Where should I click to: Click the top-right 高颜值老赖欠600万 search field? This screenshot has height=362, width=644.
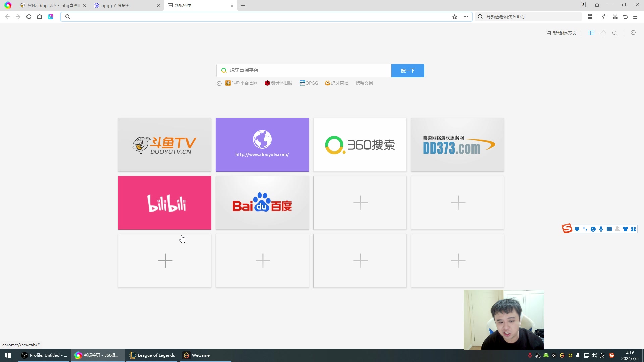528,17
